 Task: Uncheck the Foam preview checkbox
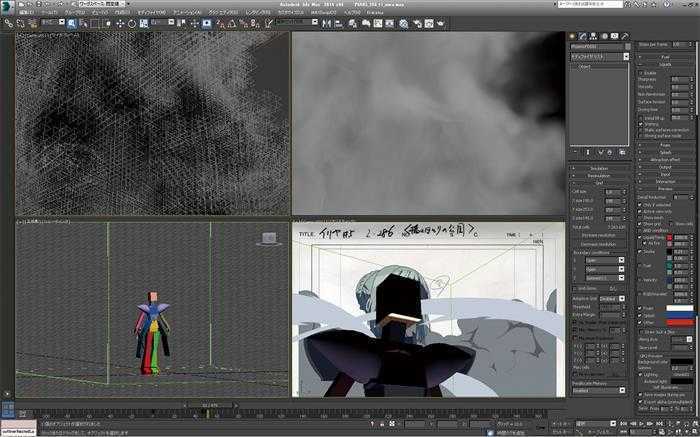pyautogui.click(x=640, y=308)
